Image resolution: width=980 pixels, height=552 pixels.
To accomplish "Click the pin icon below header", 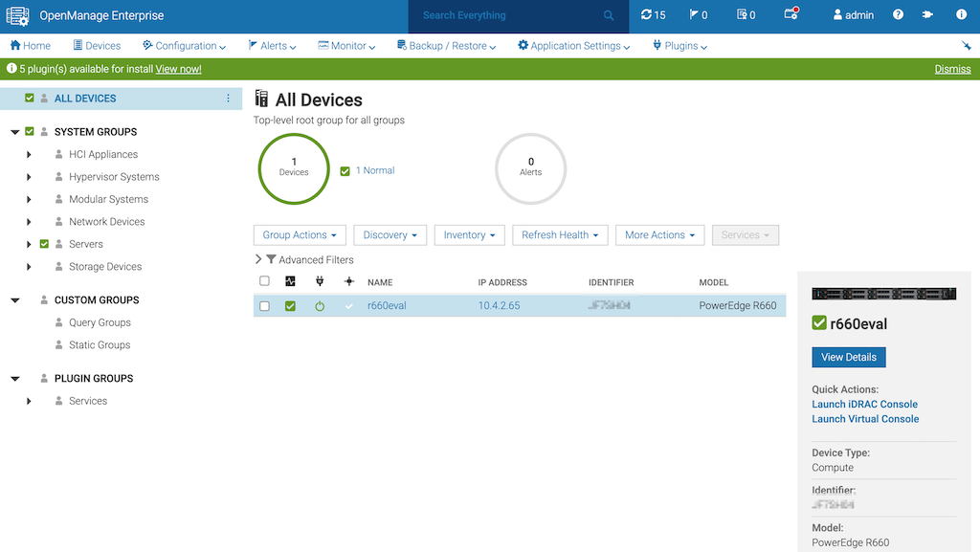I will pyautogui.click(x=967, y=46).
